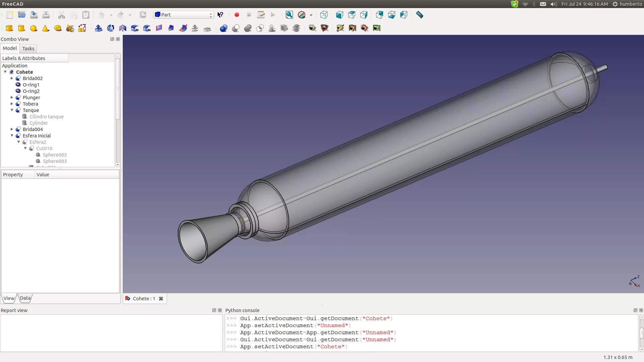Open the Part workbench dropdown
The width and height of the screenshot is (644, 362).
coord(183,15)
